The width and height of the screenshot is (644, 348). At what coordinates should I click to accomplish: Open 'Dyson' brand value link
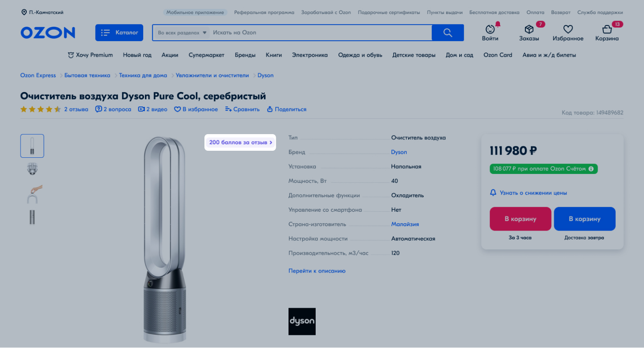coord(399,152)
